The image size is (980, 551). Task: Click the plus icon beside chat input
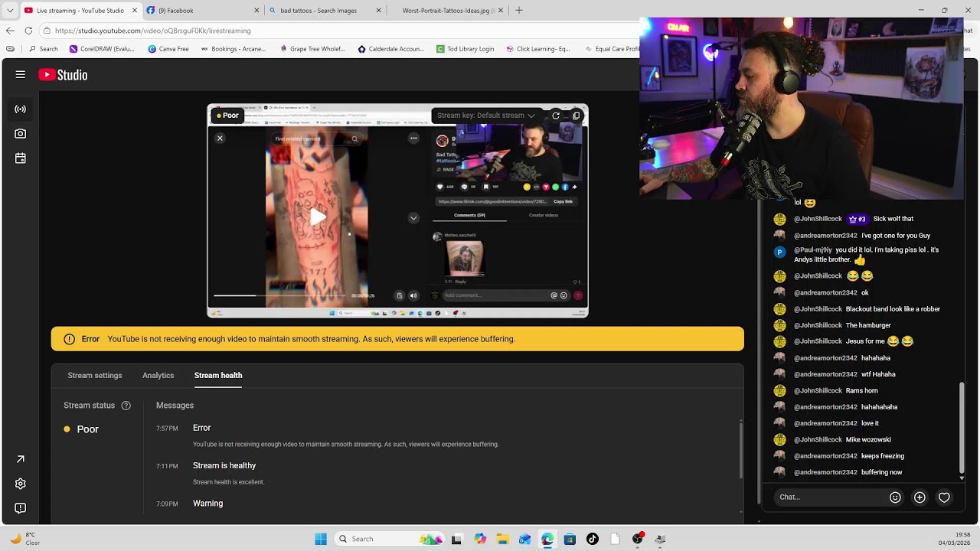pos(920,497)
